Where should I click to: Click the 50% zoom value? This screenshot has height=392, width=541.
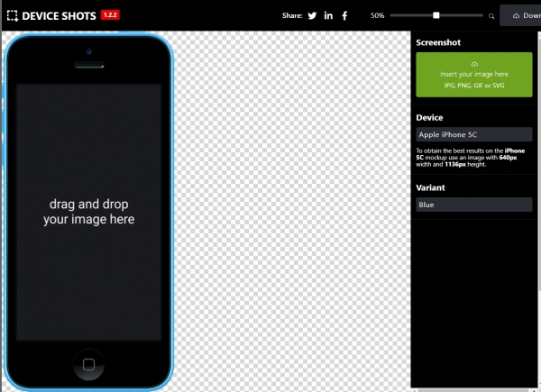tap(377, 15)
